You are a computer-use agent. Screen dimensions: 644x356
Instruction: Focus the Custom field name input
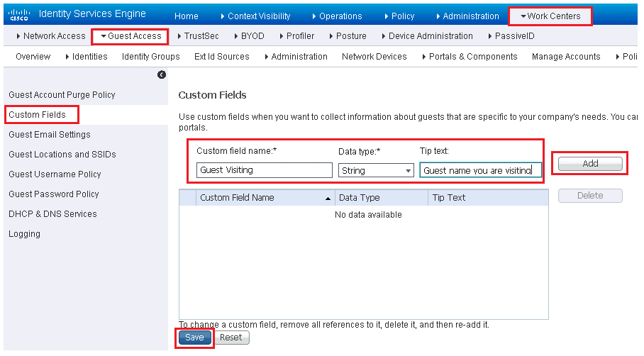coord(265,170)
